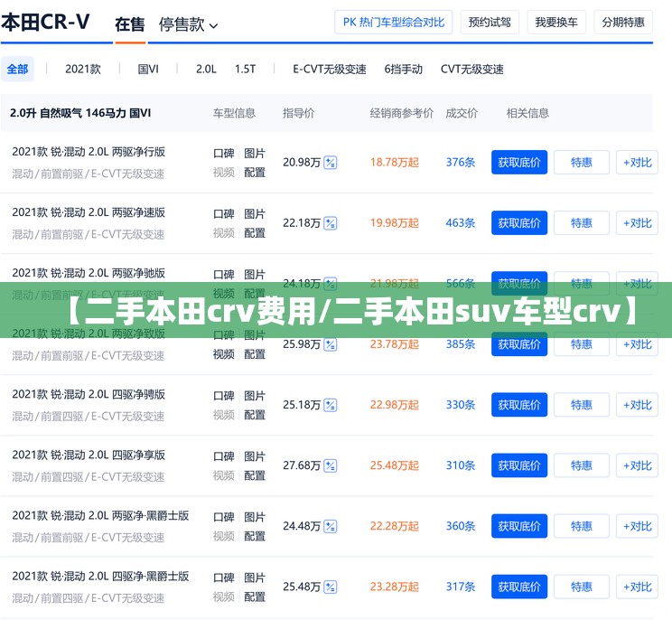Screen dimensions: 672x620
Task: Click the 分期特惠 button
Action: click(623, 22)
